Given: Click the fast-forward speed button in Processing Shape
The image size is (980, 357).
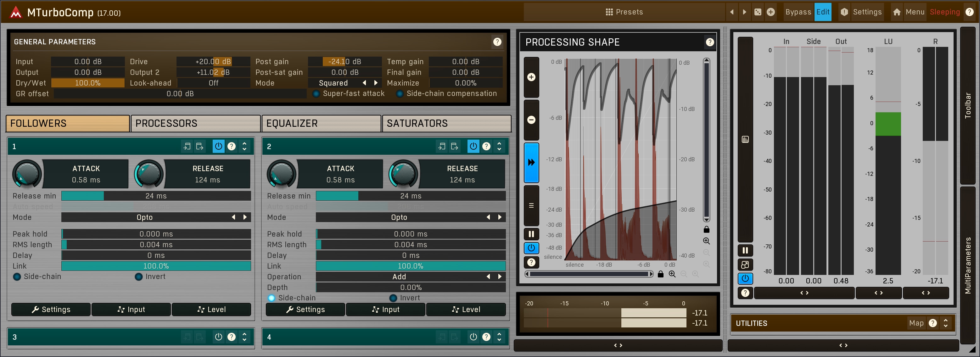Looking at the screenshot, I should click(x=531, y=163).
